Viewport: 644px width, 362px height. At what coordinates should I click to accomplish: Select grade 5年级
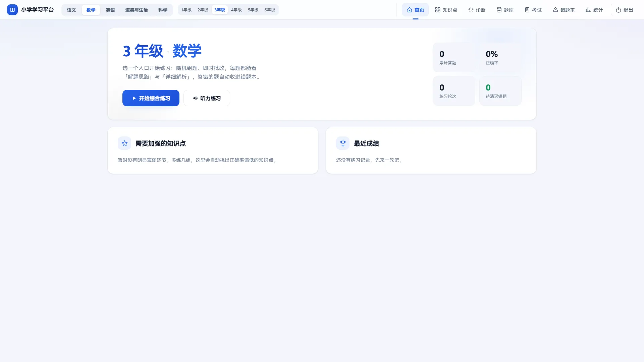click(253, 10)
